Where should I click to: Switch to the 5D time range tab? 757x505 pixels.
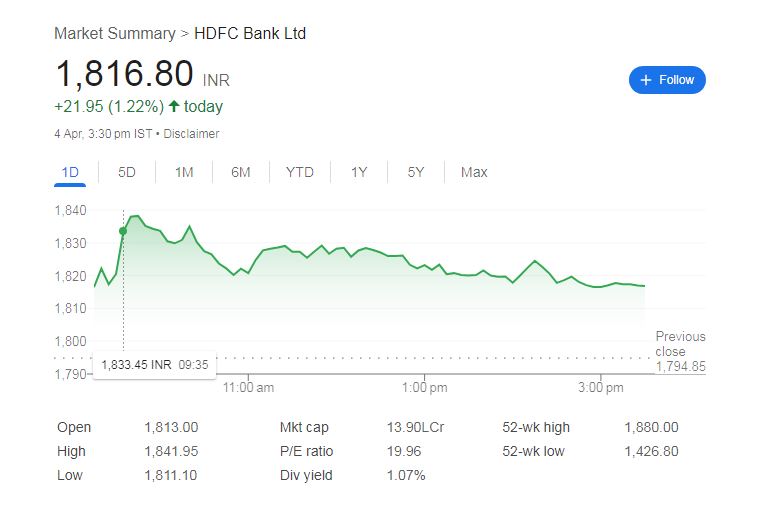coord(127,172)
